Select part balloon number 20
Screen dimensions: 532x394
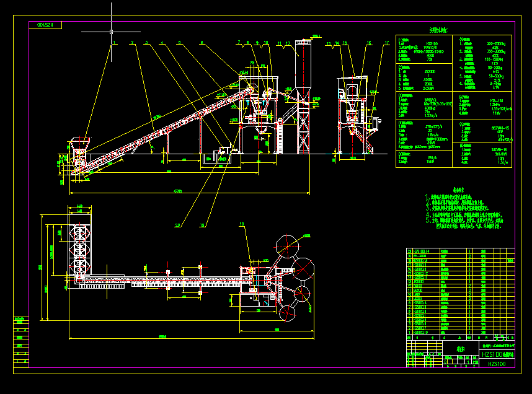pyautogui.click(x=178, y=225)
